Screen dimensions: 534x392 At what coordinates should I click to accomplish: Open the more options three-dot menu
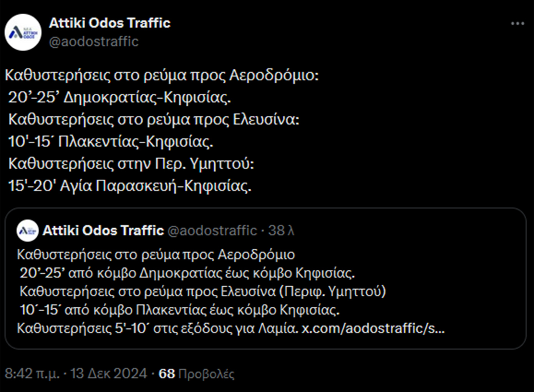[517, 24]
